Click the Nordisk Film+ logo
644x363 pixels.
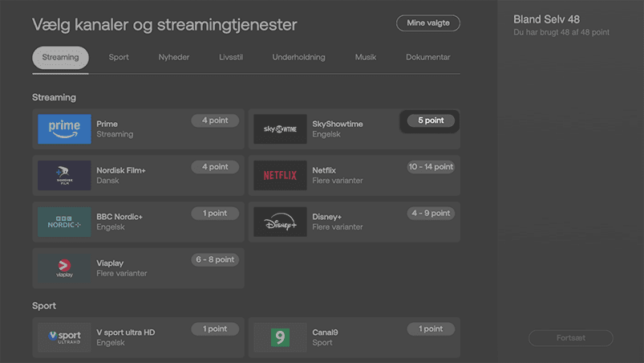click(x=64, y=175)
